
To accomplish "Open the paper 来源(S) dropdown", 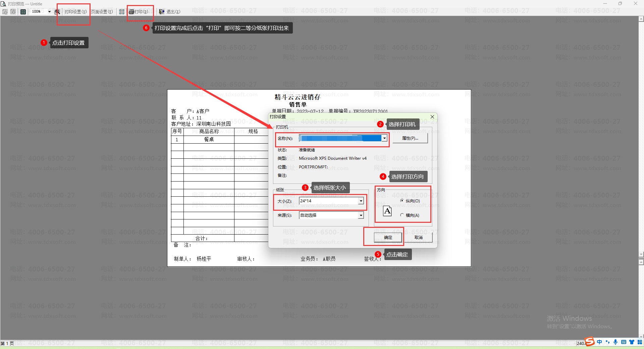I will [x=361, y=215].
